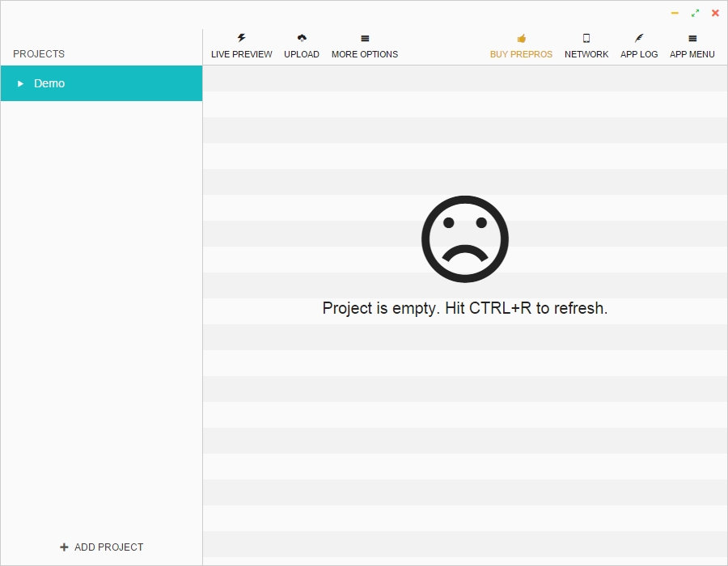
Task: Click the More Options icon
Action: click(364, 37)
